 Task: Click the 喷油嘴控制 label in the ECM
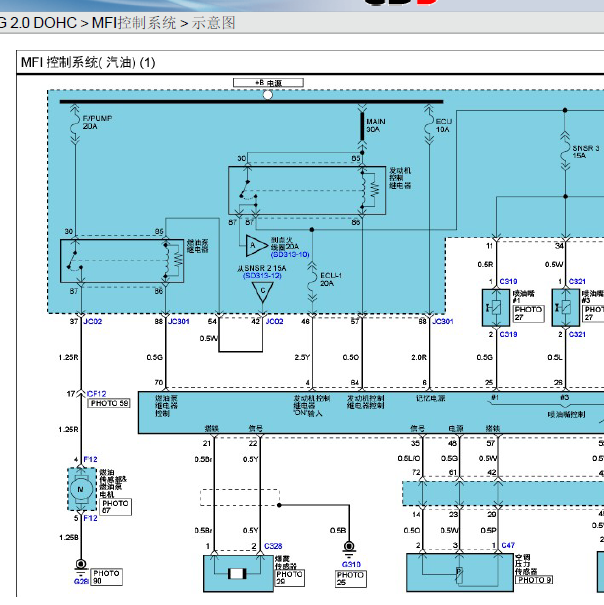click(566, 414)
